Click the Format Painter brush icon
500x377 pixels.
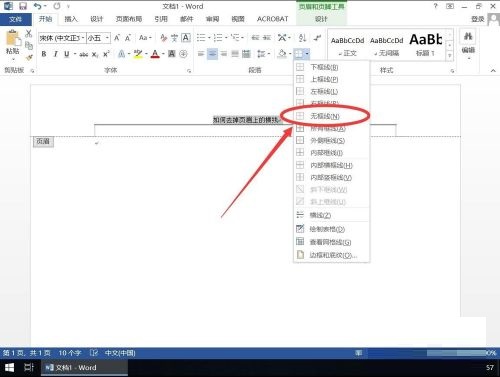click(x=29, y=57)
